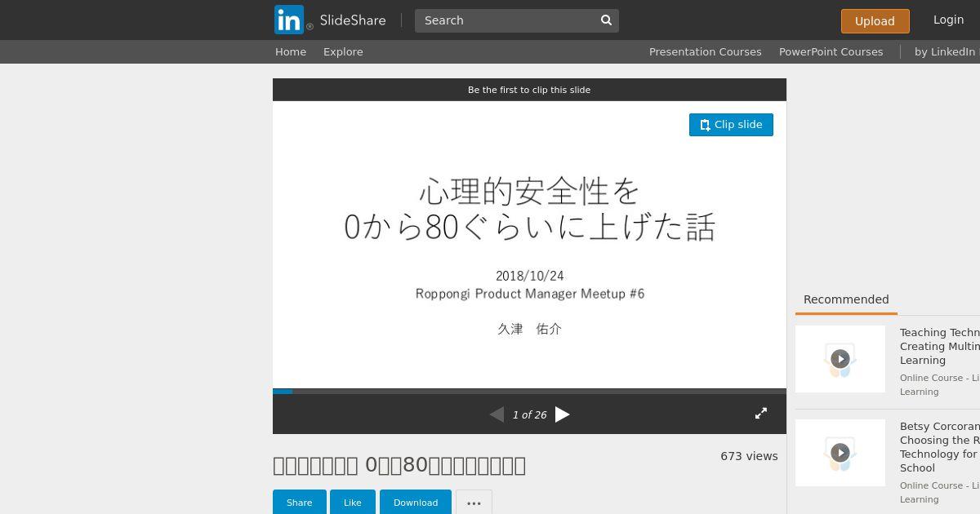
Task: Click the '1 of 26' slide counter
Action: (529, 414)
